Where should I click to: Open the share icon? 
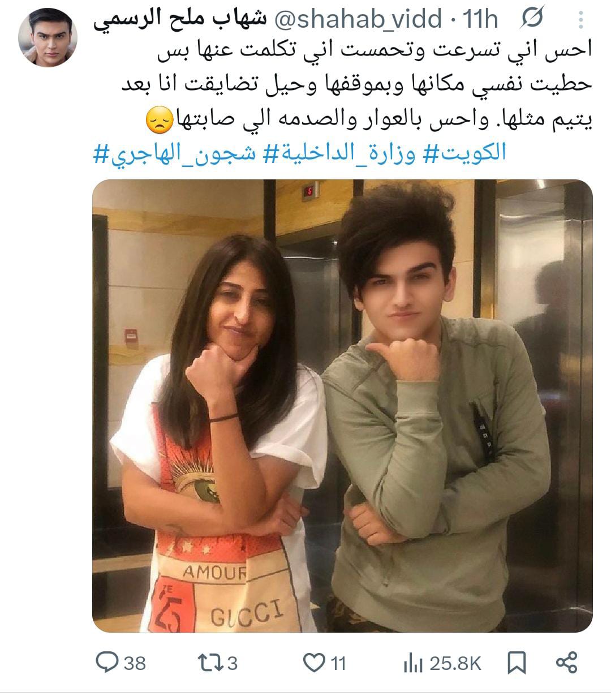pos(566,662)
